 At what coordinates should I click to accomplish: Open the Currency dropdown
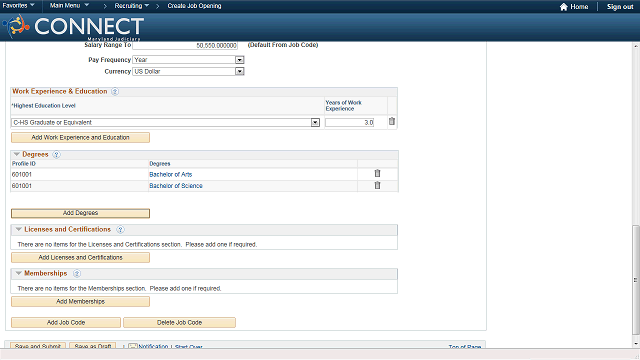point(240,71)
